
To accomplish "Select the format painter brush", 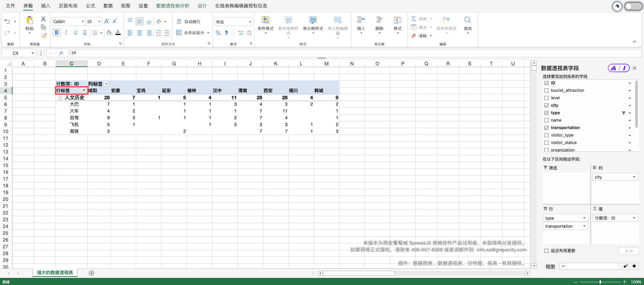I will 44,36.
